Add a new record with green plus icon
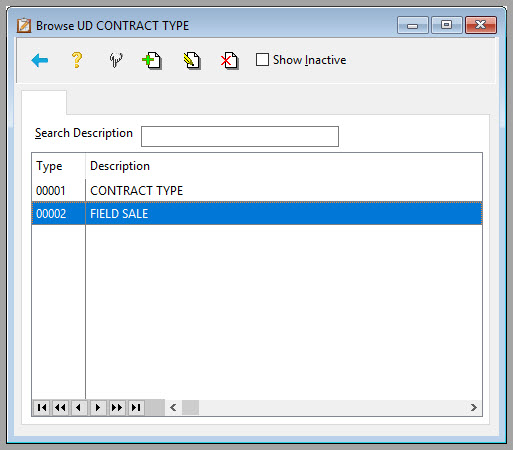This screenshot has height=450, width=513. point(152,61)
